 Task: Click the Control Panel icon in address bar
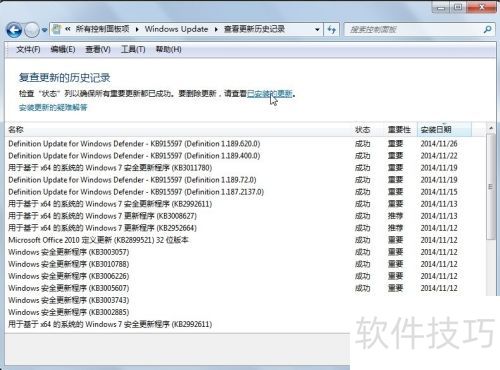(x=57, y=29)
